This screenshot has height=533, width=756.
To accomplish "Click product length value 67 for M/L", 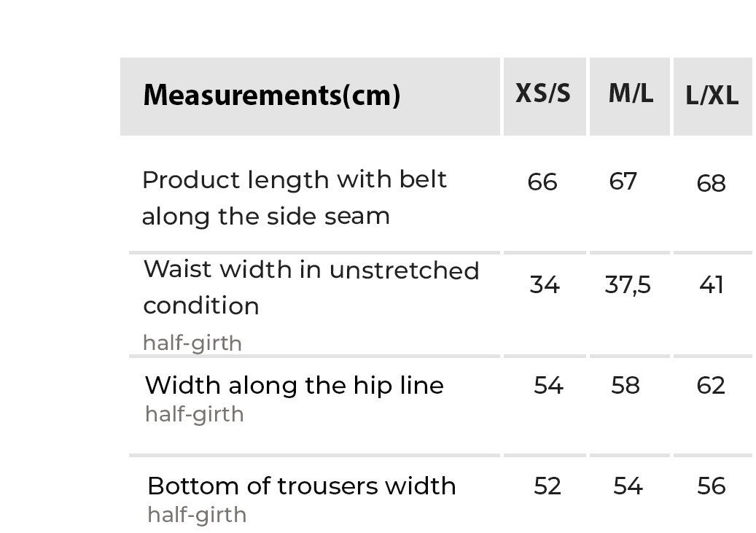I will 623,182.
